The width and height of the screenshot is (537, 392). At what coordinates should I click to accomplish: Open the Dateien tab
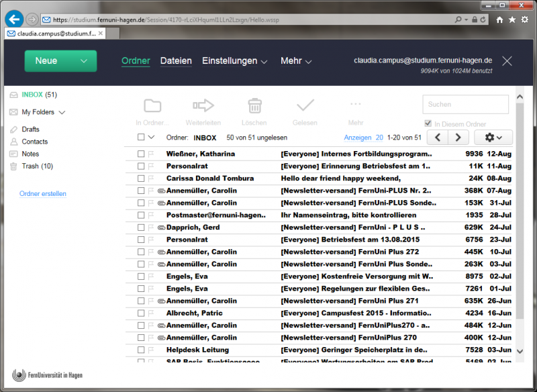[176, 61]
